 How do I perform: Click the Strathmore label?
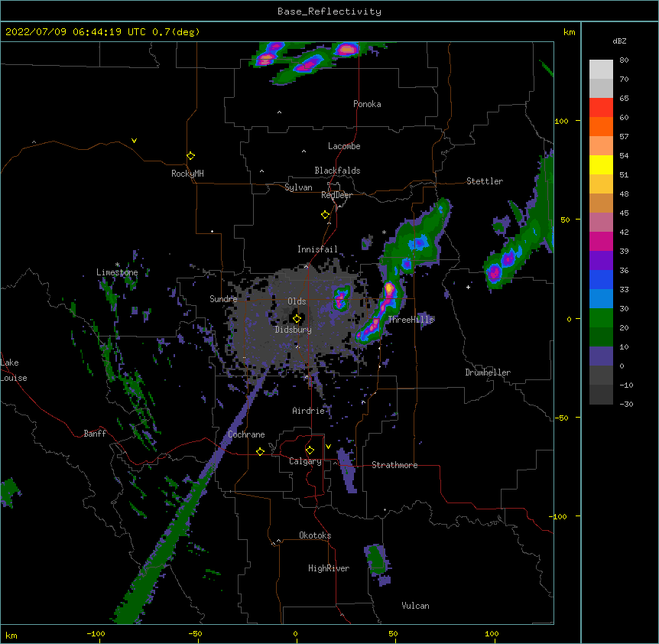pyautogui.click(x=394, y=465)
